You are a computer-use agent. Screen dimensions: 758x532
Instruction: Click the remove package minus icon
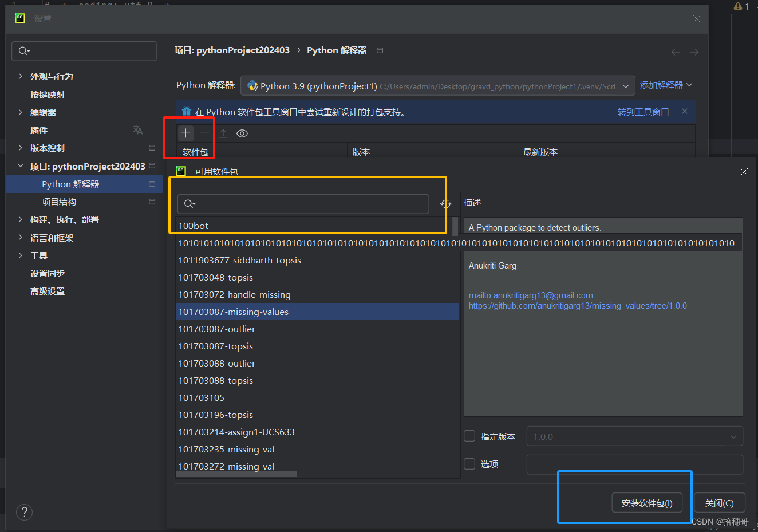204,133
